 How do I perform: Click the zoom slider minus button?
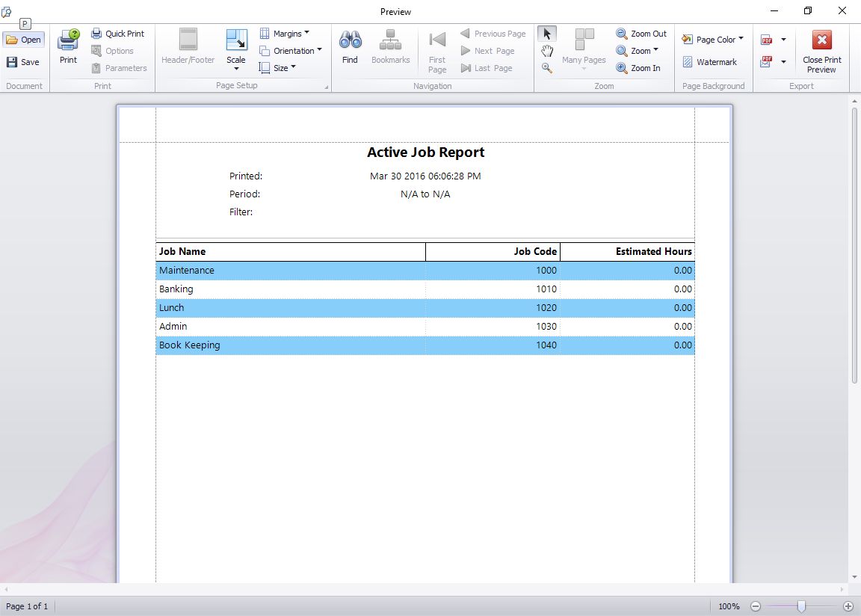756,606
